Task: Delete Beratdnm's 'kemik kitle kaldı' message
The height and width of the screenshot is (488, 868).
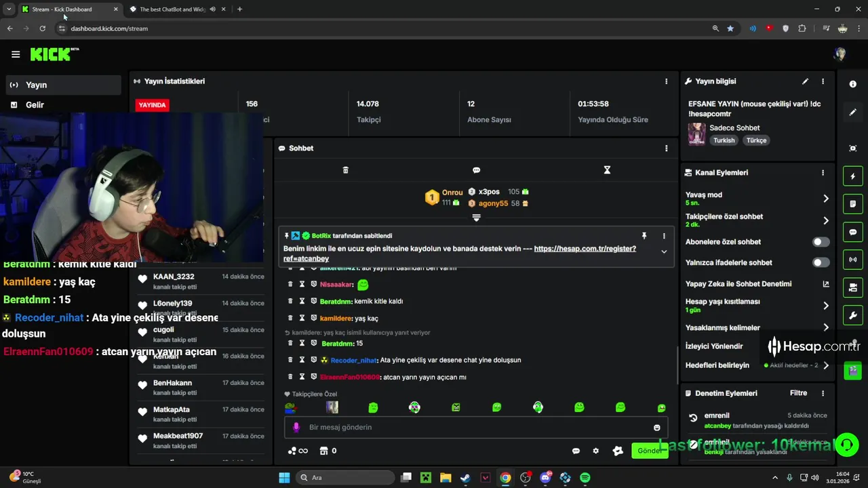Action: point(290,301)
